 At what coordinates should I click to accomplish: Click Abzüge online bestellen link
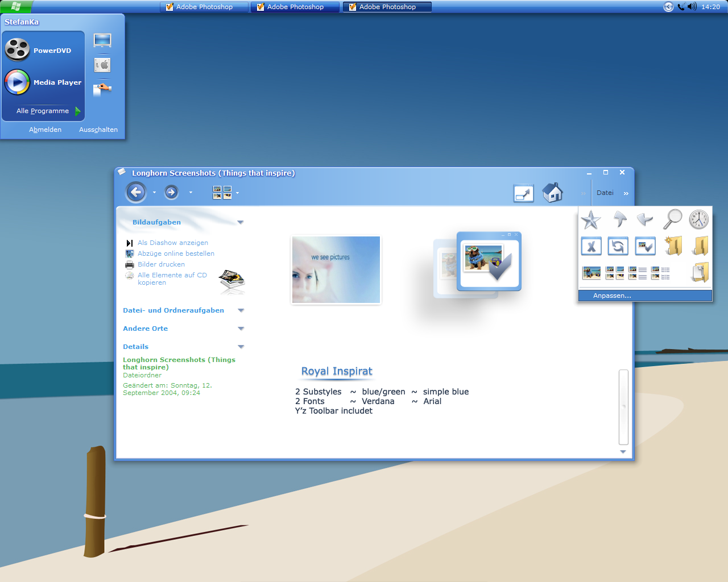(176, 253)
